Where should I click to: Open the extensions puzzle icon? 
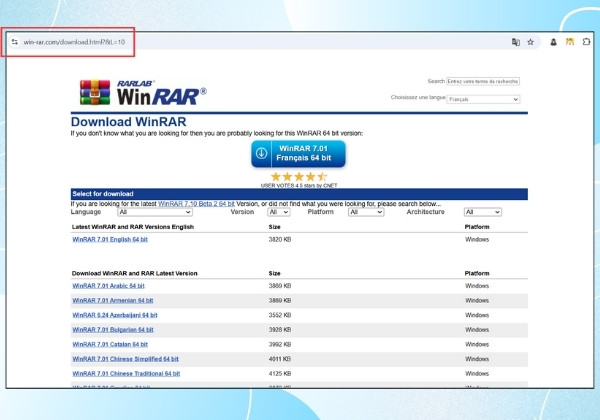[x=586, y=42]
